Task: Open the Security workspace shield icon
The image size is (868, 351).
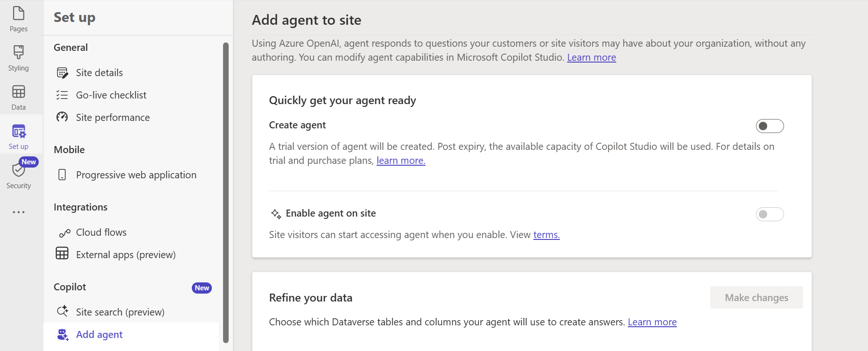Action: (x=19, y=170)
